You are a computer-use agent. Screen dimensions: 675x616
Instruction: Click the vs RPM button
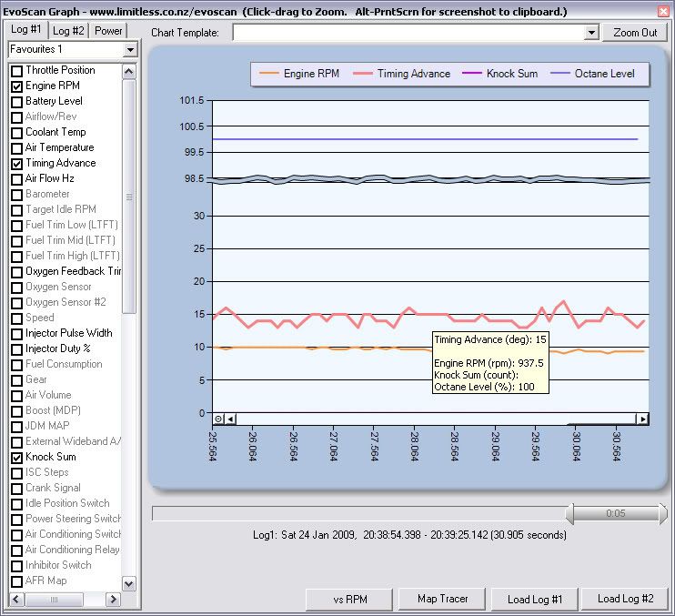349,600
